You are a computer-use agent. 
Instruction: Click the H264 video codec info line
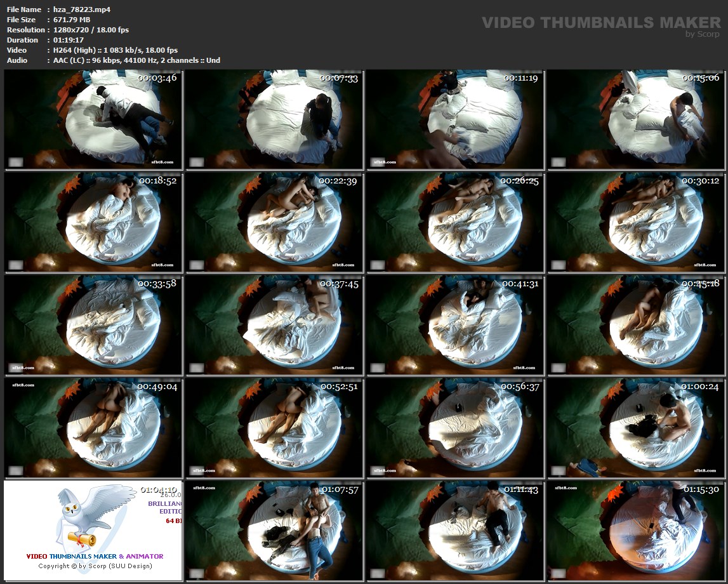(x=112, y=50)
